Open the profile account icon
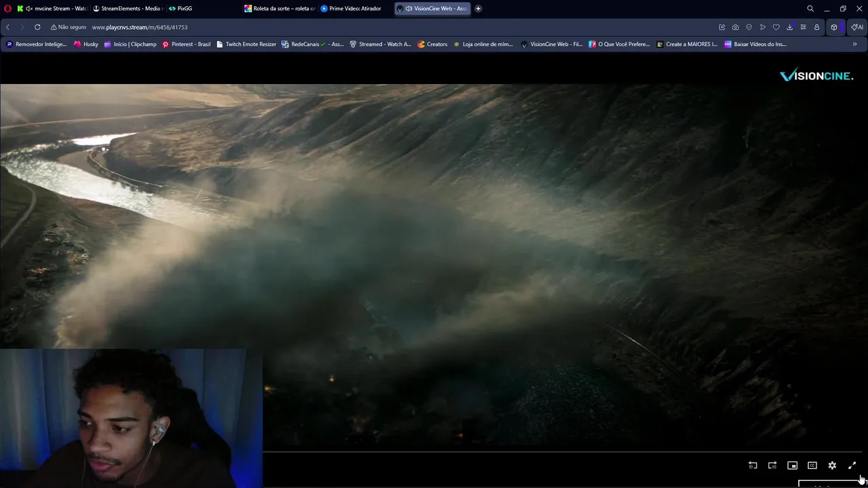Screen dimensions: 868x488 tap(817, 27)
